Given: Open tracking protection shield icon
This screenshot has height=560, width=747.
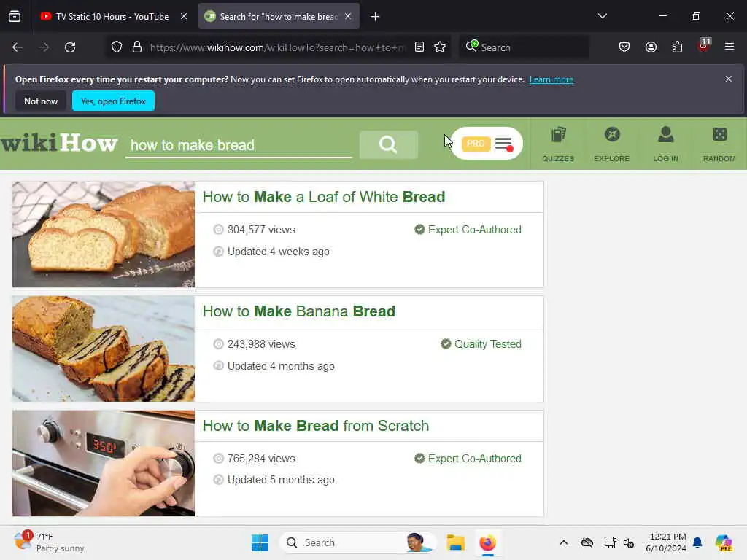Looking at the screenshot, I should click(117, 47).
